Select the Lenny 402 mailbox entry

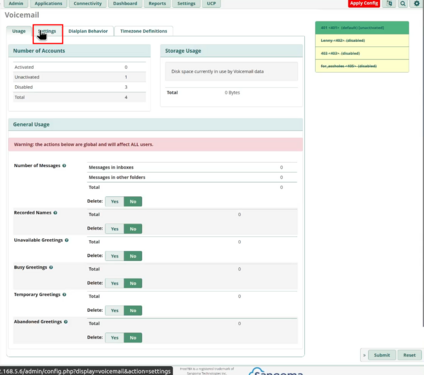click(362, 40)
